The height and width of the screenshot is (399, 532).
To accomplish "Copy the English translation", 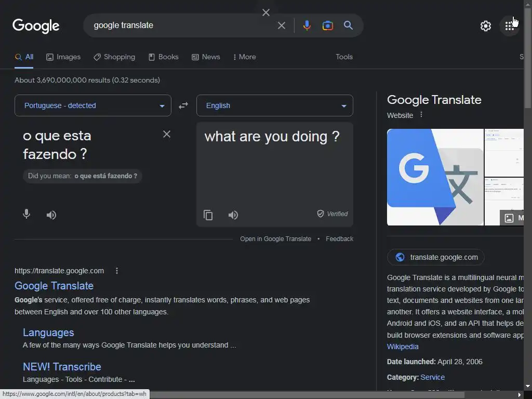I will [208, 215].
